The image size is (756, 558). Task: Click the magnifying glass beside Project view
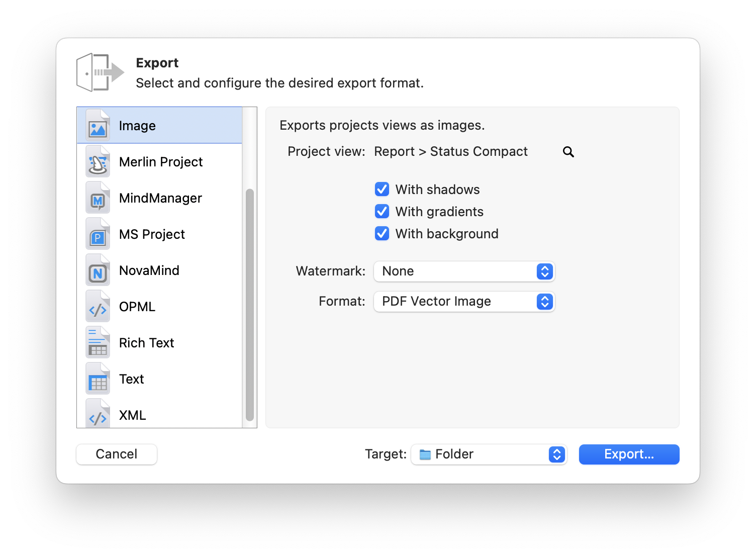pyautogui.click(x=568, y=151)
